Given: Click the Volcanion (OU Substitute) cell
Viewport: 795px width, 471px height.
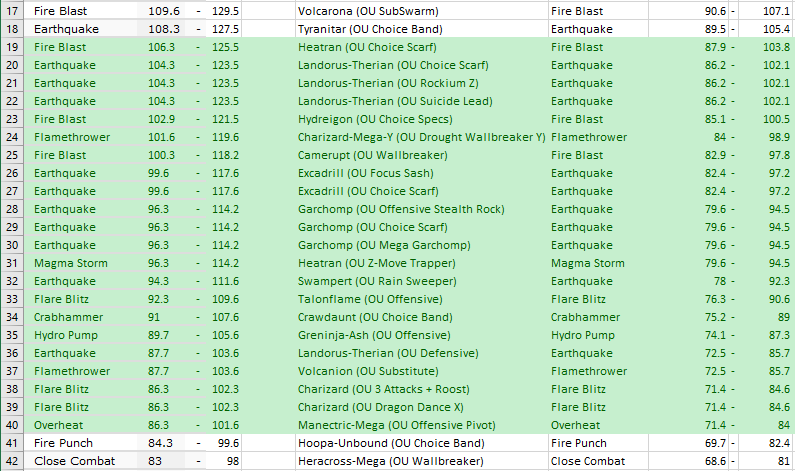Looking at the screenshot, I should [x=420, y=371].
